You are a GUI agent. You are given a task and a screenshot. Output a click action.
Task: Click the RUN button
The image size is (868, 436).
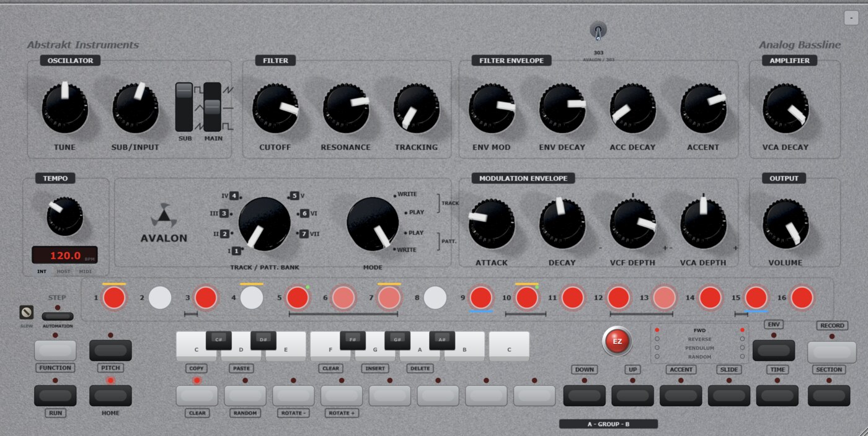(55, 396)
